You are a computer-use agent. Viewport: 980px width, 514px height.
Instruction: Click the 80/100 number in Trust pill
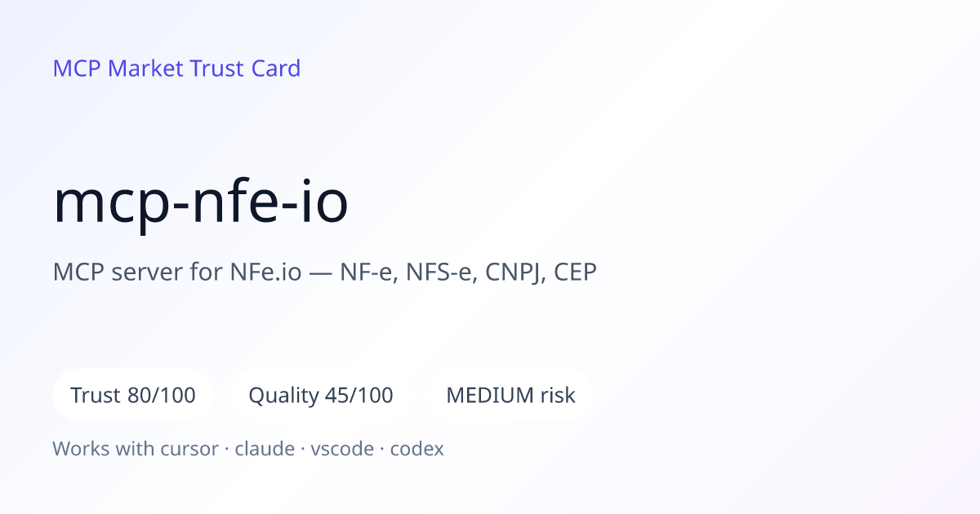[x=162, y=396]
